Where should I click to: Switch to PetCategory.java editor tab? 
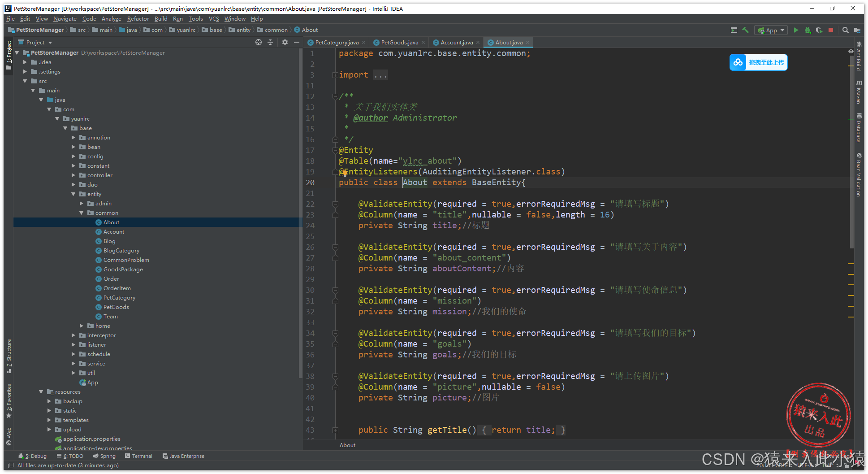pos(337,43)
